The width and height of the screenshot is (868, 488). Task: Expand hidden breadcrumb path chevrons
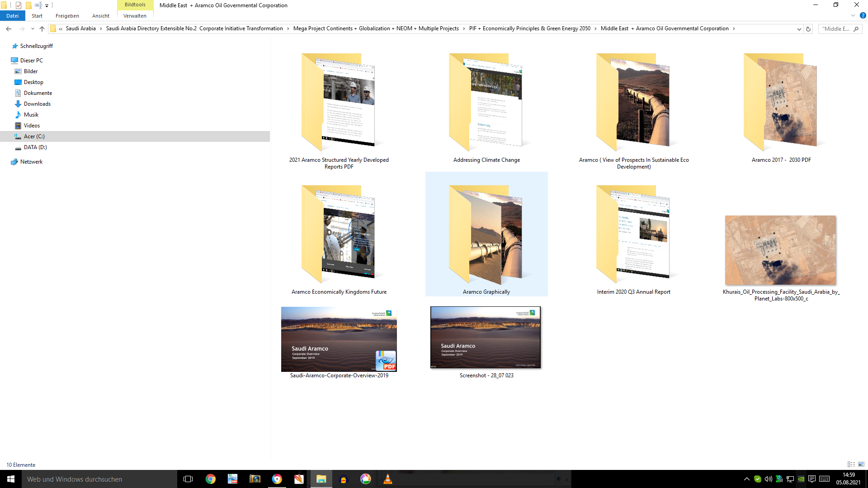[61, 29]
